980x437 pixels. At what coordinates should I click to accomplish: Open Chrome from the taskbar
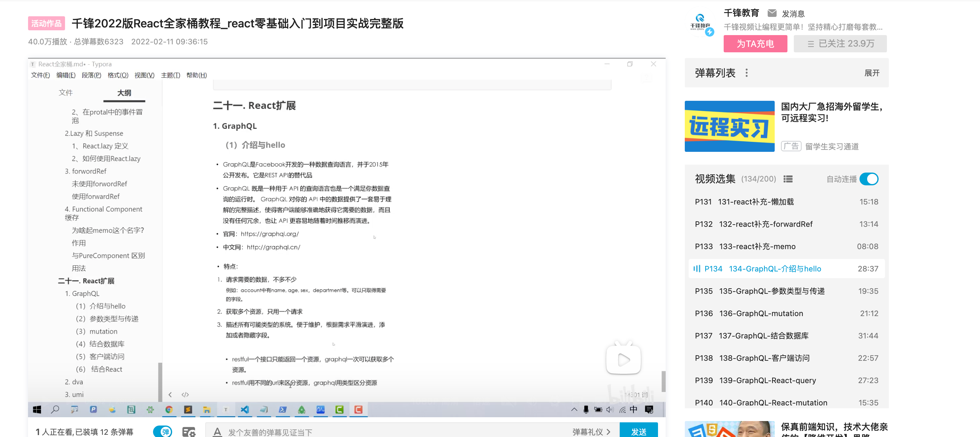coord(169,410)
